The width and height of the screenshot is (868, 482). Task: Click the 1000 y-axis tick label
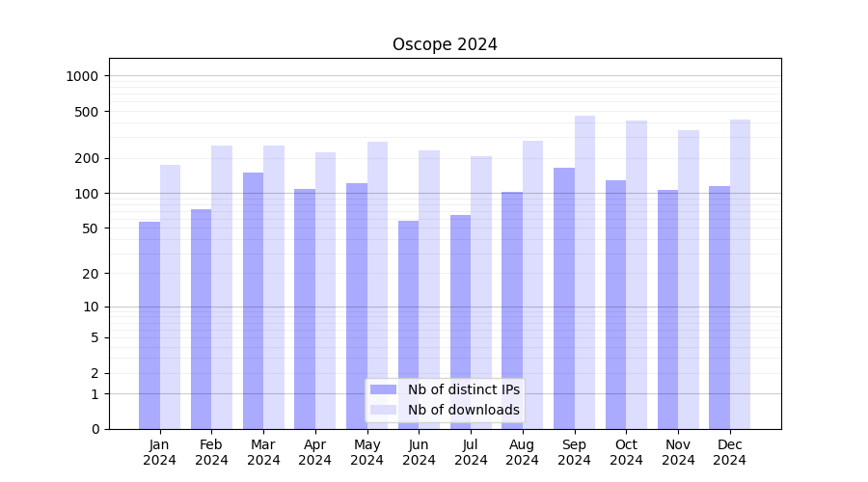(84, 76)
